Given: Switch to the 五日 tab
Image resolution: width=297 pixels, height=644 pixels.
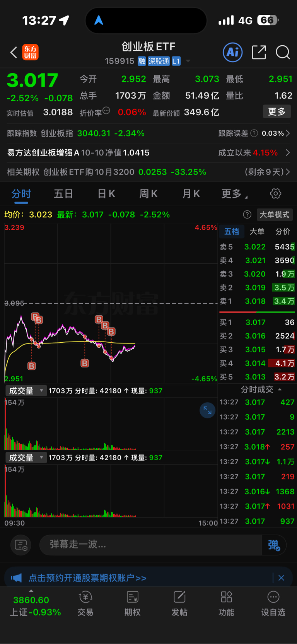Looking at the screenshot, I should coord(63,194).
